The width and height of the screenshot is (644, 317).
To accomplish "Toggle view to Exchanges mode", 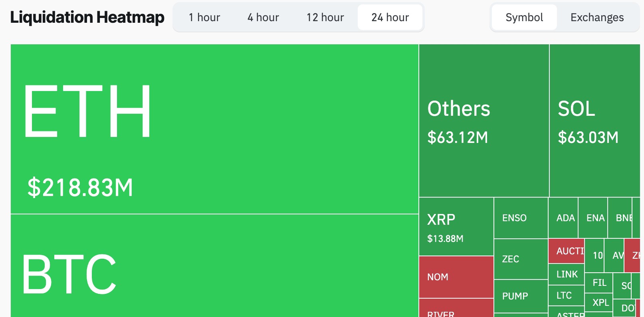I will click(596, 17).
